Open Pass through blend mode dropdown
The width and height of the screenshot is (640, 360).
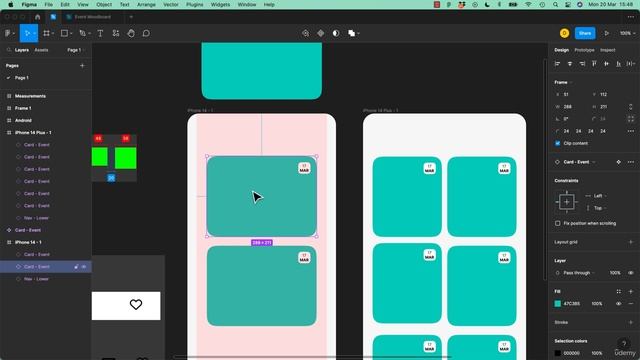tap(579, 273)
